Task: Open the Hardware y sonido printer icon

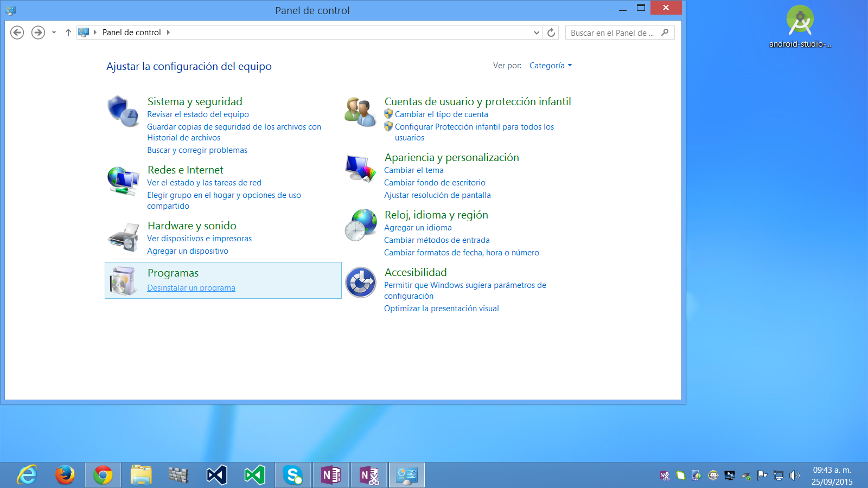Action: 124,237
